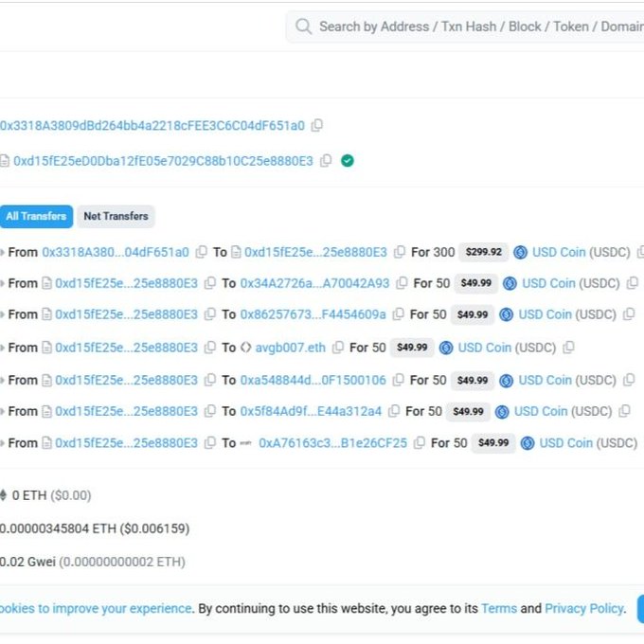Click the 0.02 Gwei gas price value
This screenshot has width=644, height=644.
pos(93,562)
